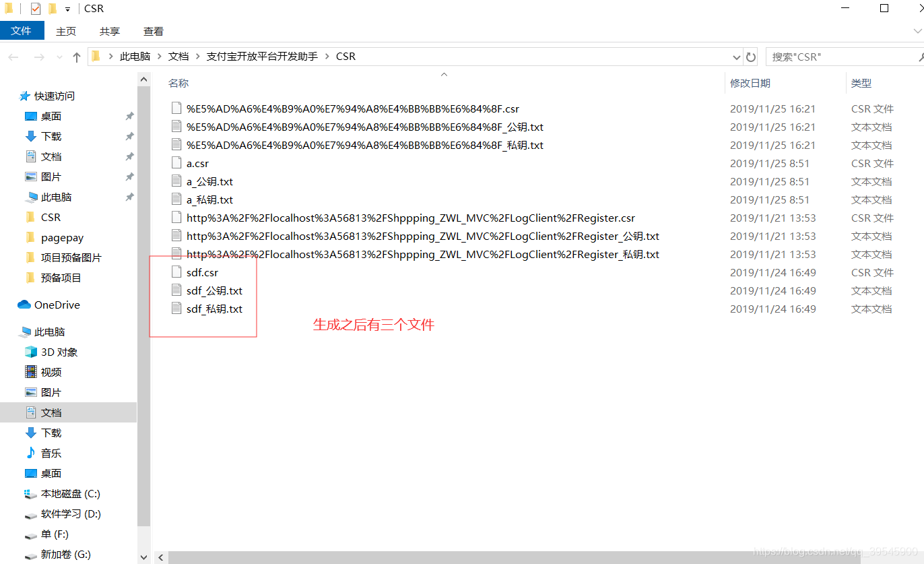Open pinned 此电脑 in quick access
Screen dimensions: 924x564
[x=56, y=197]
